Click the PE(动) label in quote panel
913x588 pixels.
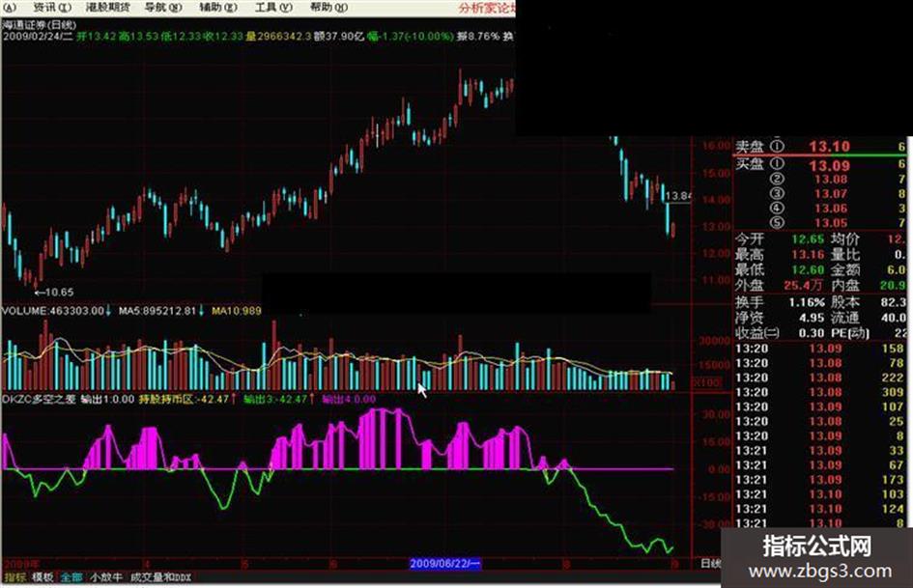click(850, 333)
